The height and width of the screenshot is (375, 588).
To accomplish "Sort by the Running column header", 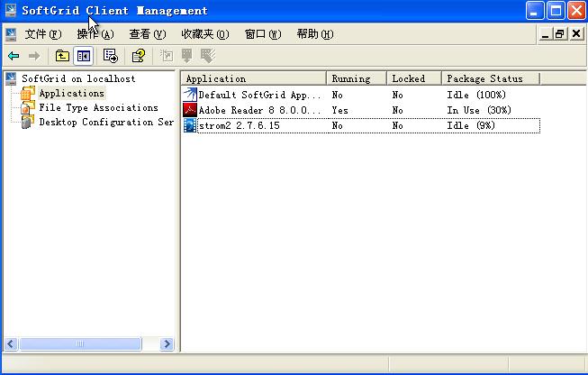I will [x=357, y=78].
